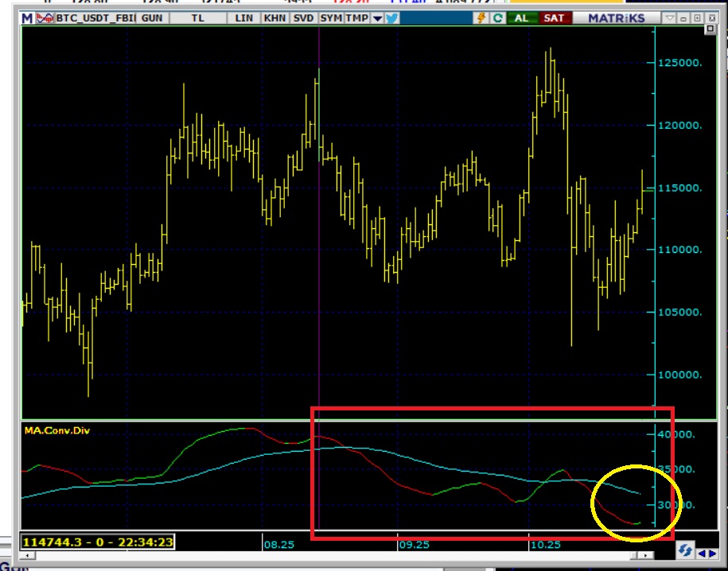The width and height of the screenshot is (728, 571).
Task: Click the Matriks M logo icon
Action: click(28, 17)
